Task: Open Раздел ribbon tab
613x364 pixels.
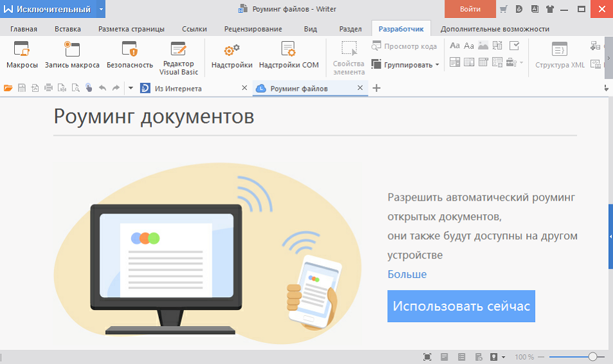Action: pyautogui.click(x=351, y=29)
